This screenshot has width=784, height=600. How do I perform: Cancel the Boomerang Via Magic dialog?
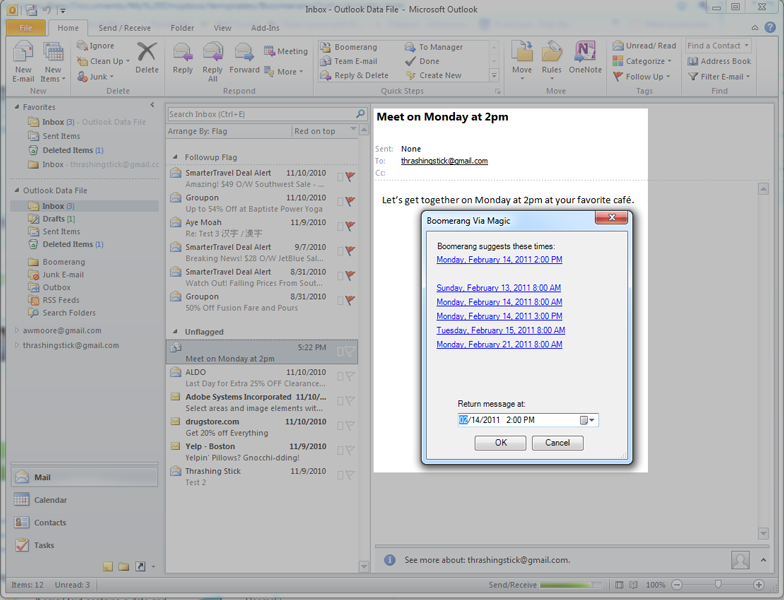point(558,443)
